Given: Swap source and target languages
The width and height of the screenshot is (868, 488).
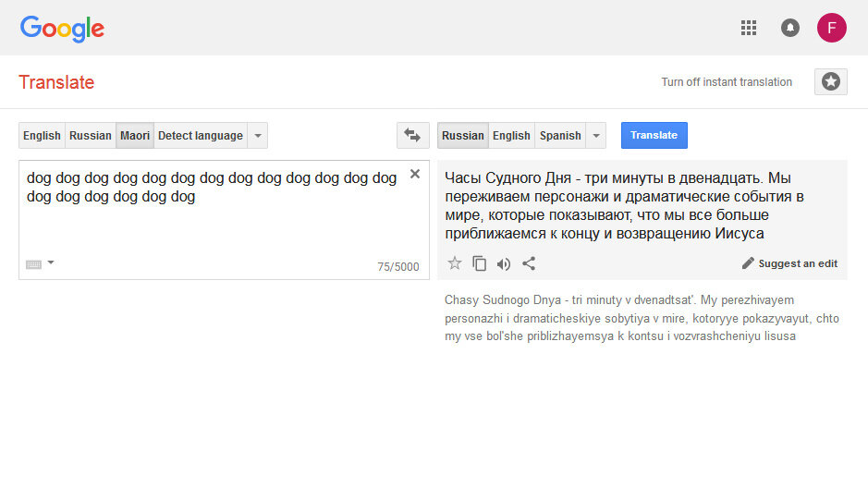Looking at the screenshot, I should [x=412, y=136].
